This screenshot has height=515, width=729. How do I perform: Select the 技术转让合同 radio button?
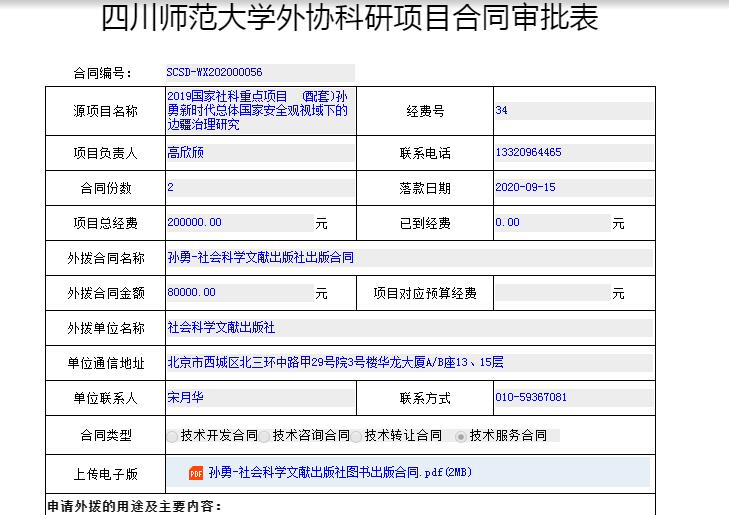pyautogui.click(x=357, y=436)
